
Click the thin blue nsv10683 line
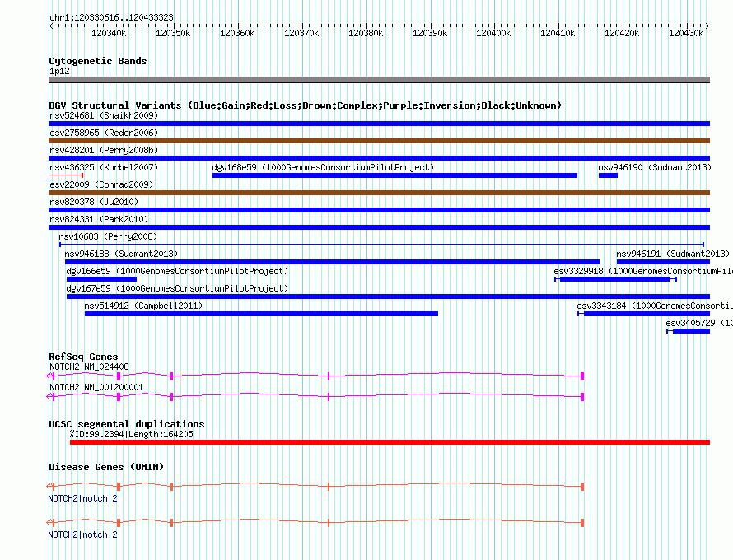click(x=381, y=245)
